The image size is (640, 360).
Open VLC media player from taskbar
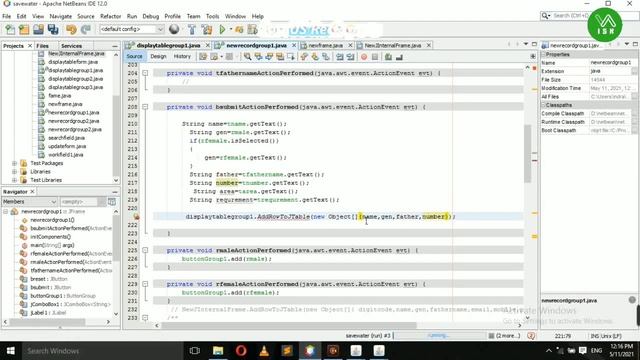click(x=264, y=351)
